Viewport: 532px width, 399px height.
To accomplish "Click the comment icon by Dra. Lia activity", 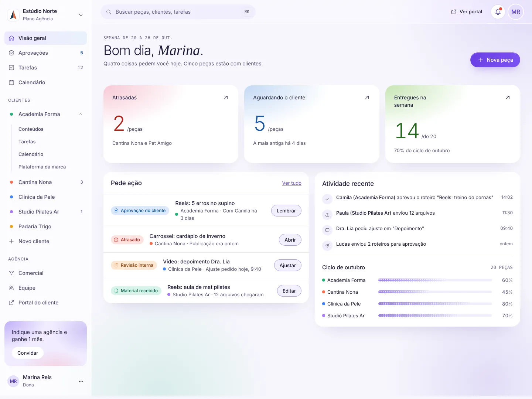I will 327,230.
